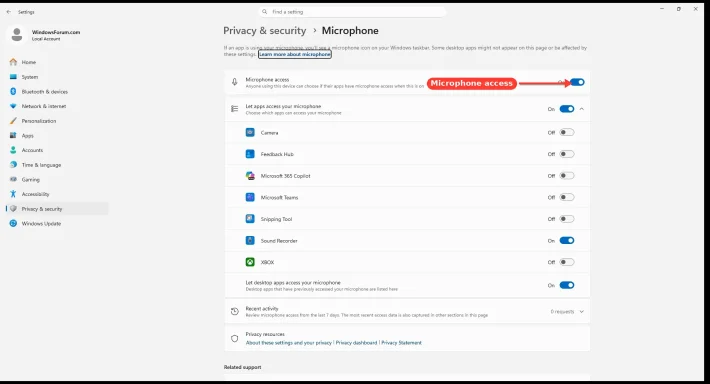Click the Recent activity clock icon
The width and height of the screenshot is (710, 384).
(235, 312)
